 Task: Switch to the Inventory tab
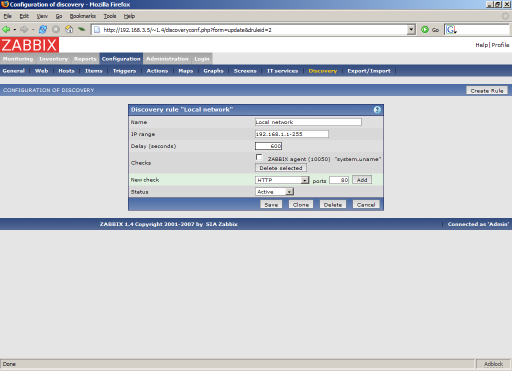pyautogui.click(x=53, y=59)
